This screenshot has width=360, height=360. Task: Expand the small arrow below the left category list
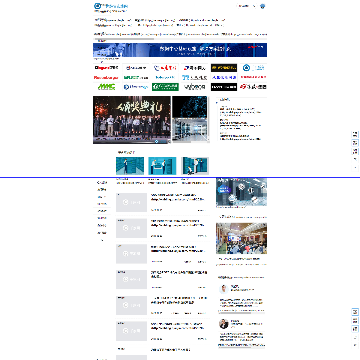102,240
